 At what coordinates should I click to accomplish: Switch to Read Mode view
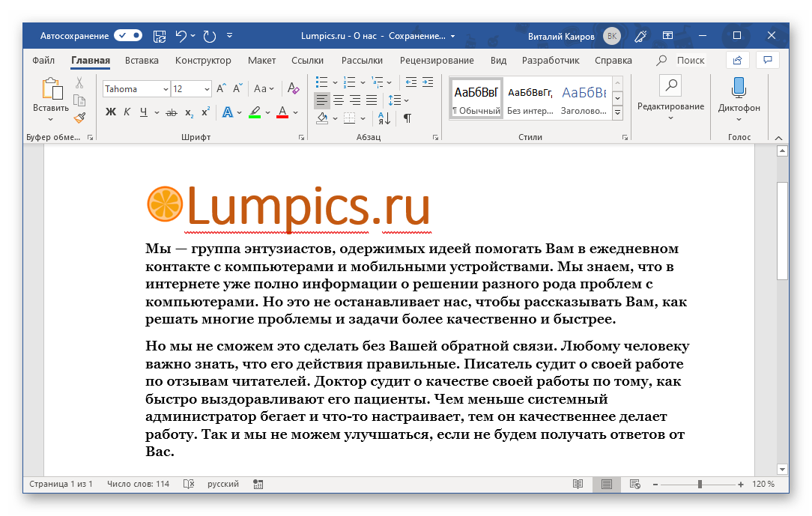tap(578, 484)
